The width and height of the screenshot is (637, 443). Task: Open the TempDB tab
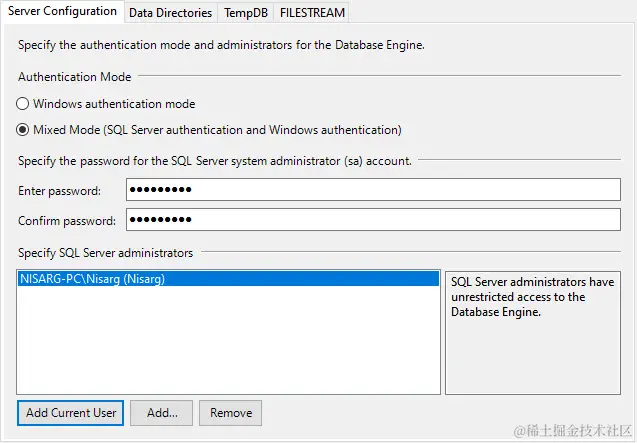pyautogui.click(x=246, y=13)
